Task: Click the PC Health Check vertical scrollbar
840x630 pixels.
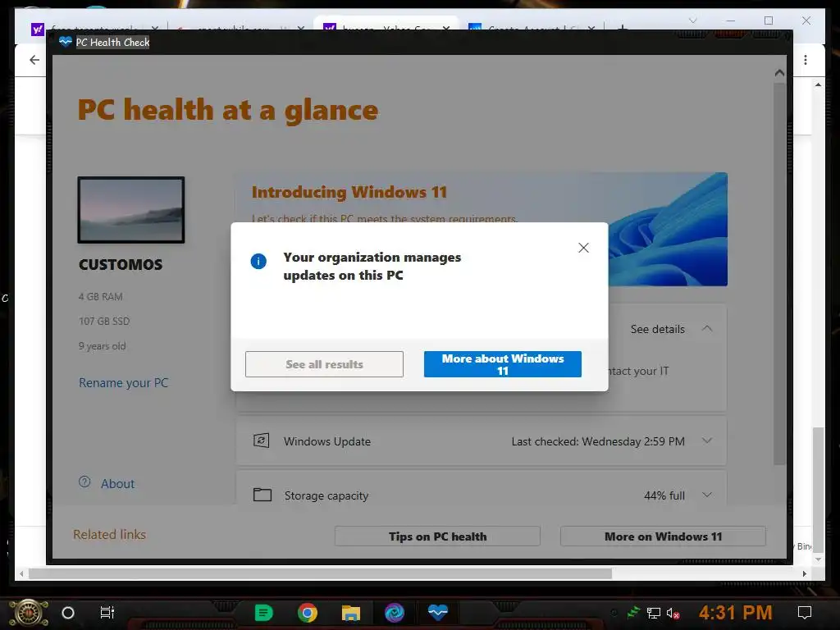Action: (779, 273)
